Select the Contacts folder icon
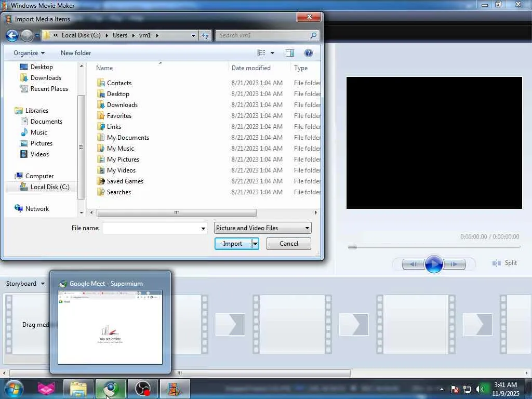 (101, 83)
